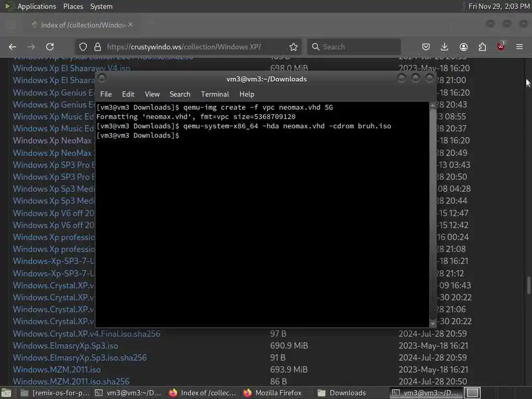Click the terminal scrollbar down arrow
532x399 pixels.
[433, 324]
